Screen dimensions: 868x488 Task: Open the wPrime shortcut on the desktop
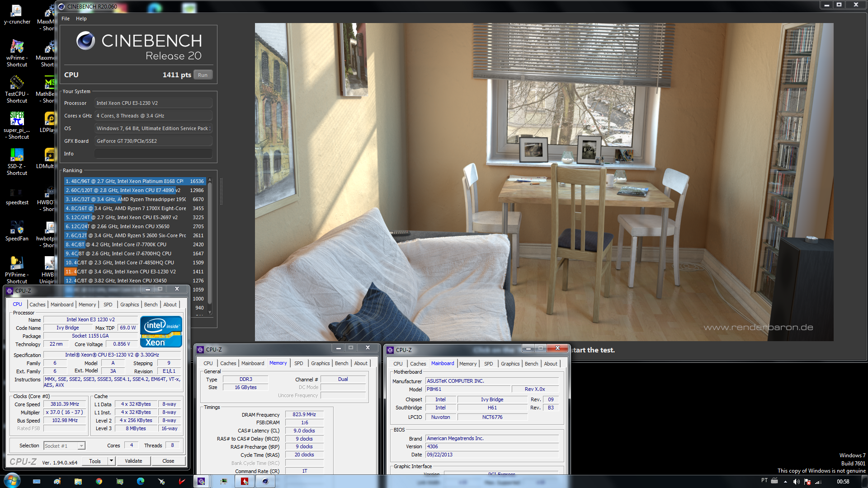[17, 53]
